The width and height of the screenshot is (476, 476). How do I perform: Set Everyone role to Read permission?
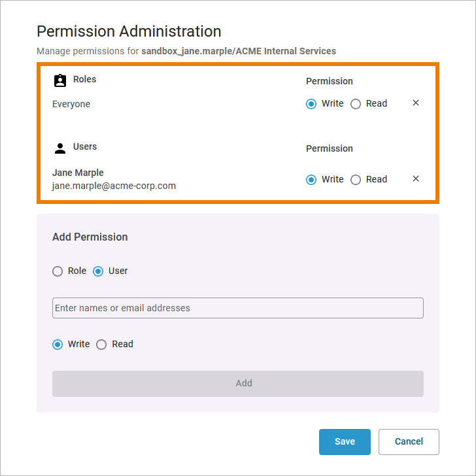356,104
